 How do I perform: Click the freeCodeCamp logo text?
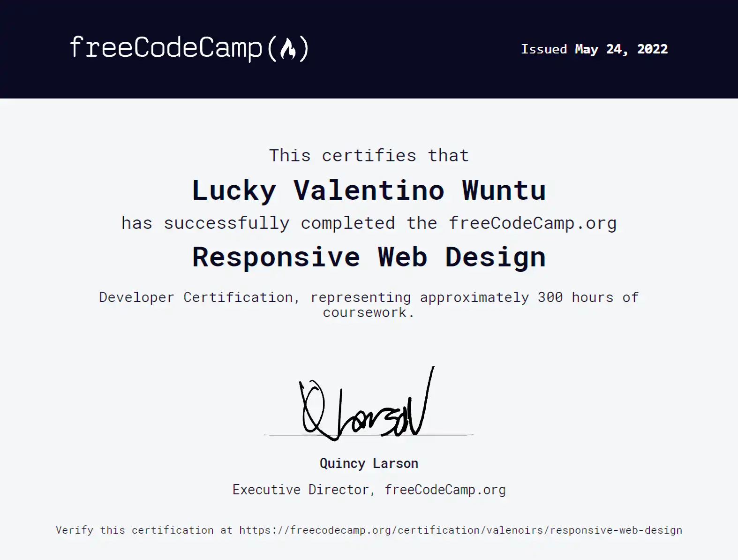pos(166,48)
